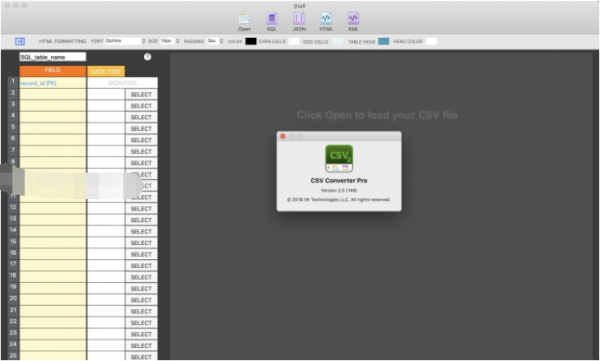Click the CSV Converter Pro app icon in About dialog
This screenshot has height=361, width=600.
point(339,158)
